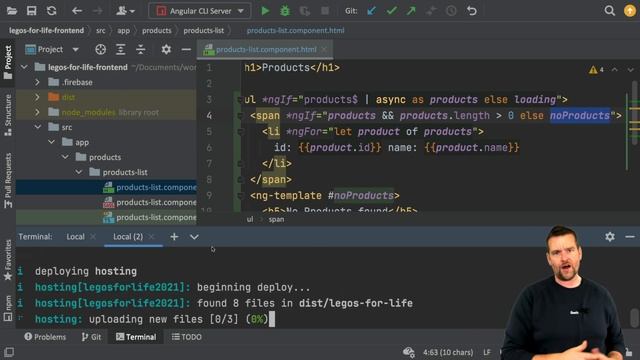The image size is (640, 360).
Task: Select highlighted products-list.component.html file in tree
Action: (x=106, y=187)
